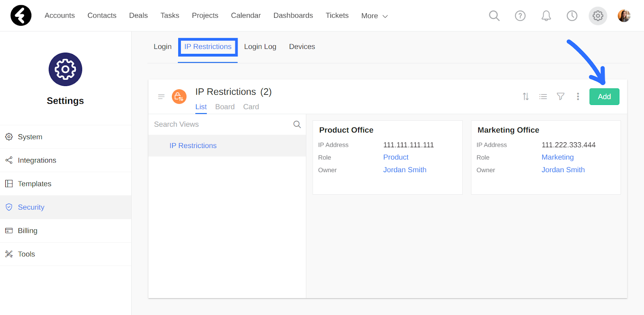This screenshot has height=315, width=644.
Task: Open Tickets in top navigation
Action: [x=337, y=15]
